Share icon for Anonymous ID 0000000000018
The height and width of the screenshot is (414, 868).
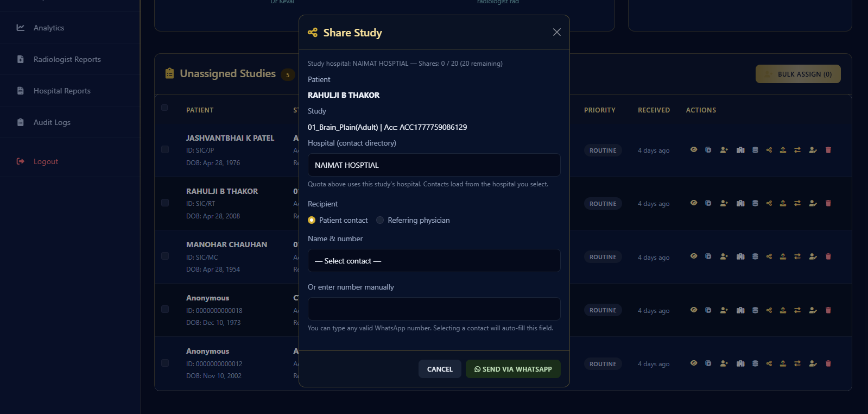point(769,310)
